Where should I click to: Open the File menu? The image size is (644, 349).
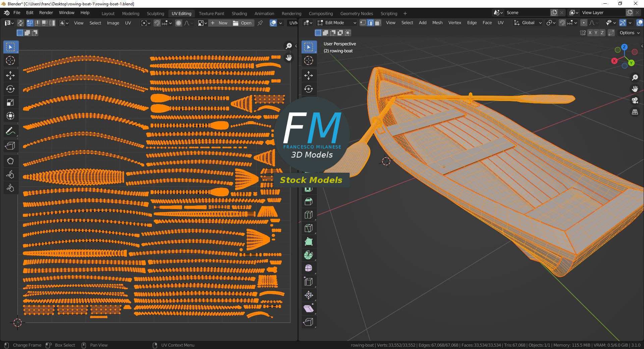[x=17, y=12]
